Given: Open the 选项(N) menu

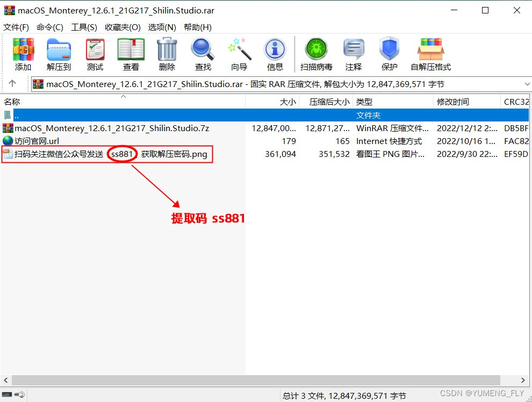Looking at the screenshot, I should coord(162,27).
